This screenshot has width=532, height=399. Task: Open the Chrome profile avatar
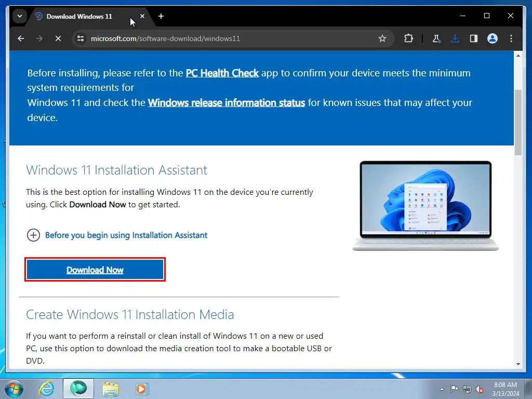coord(493,38)
